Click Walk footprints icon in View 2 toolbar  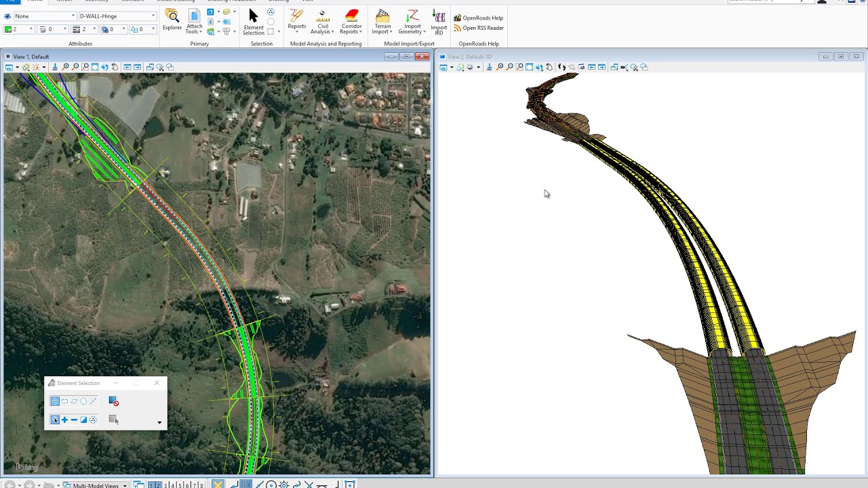561,67
